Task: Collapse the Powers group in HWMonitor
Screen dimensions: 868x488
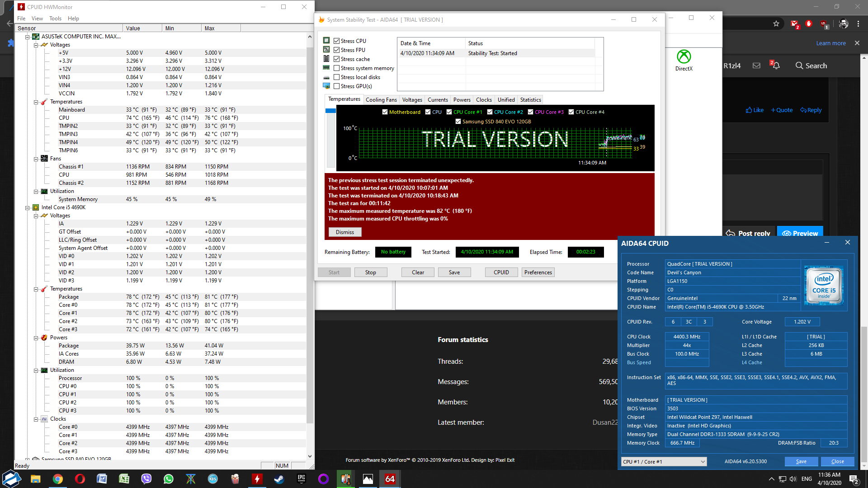Action: [36, 338]
